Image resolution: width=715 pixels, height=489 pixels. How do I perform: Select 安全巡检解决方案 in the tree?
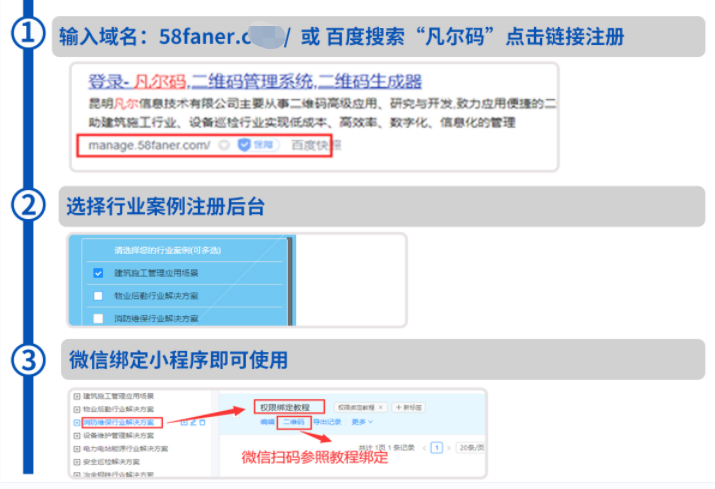(111, 462)
